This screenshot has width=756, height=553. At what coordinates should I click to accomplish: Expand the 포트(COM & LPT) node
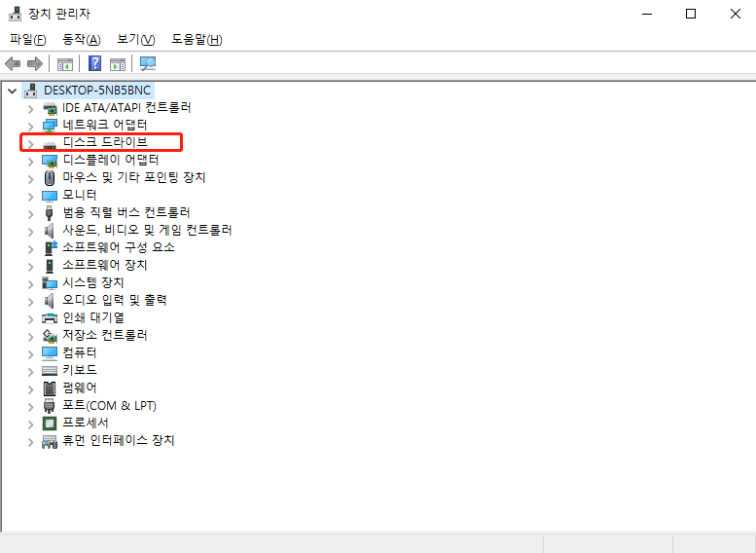(x=30, y=407)
